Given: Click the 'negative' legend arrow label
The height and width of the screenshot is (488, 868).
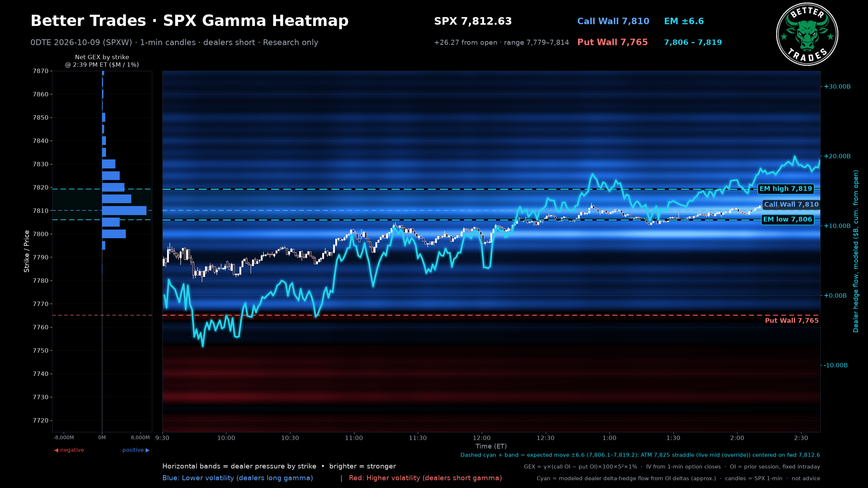Looking at the screenshot, I should (69, 450).
